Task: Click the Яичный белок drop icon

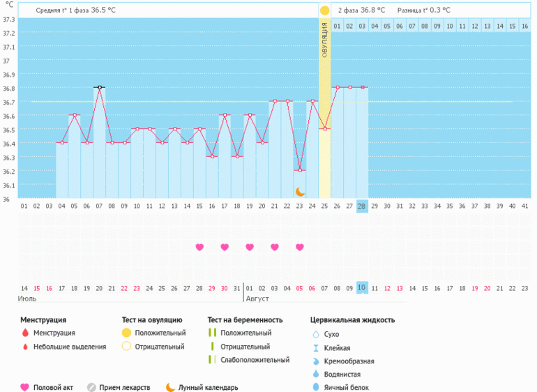Action: [x=316, y=387]
